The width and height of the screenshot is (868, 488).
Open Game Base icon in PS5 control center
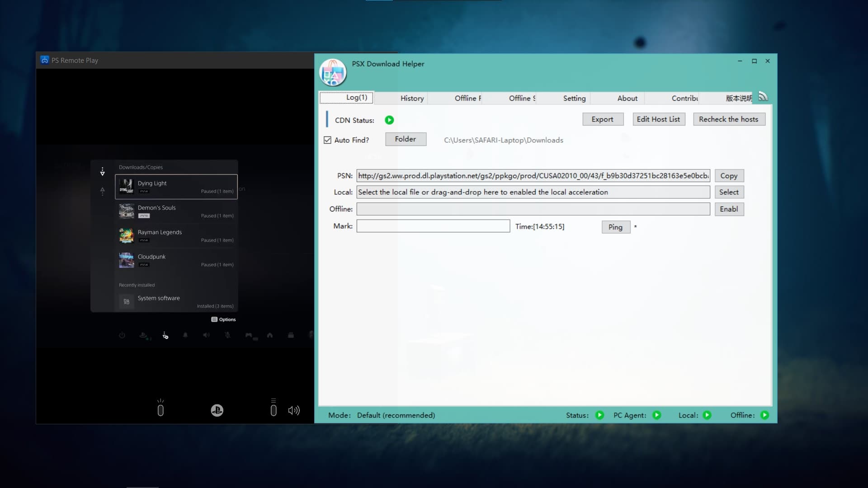(x=144, y=335)
